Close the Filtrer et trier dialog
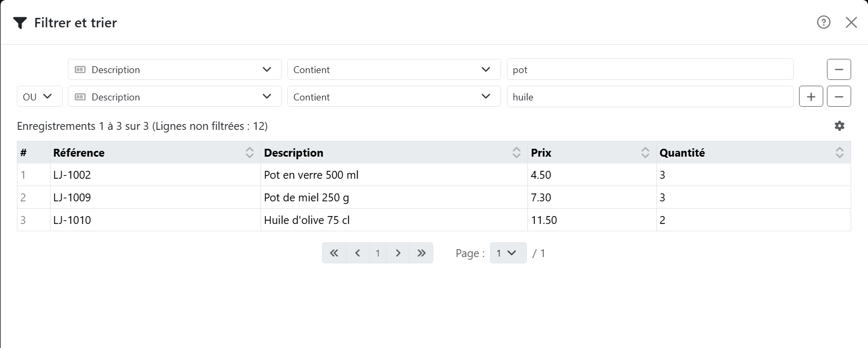Screen dimensions: 868x348 851,22
